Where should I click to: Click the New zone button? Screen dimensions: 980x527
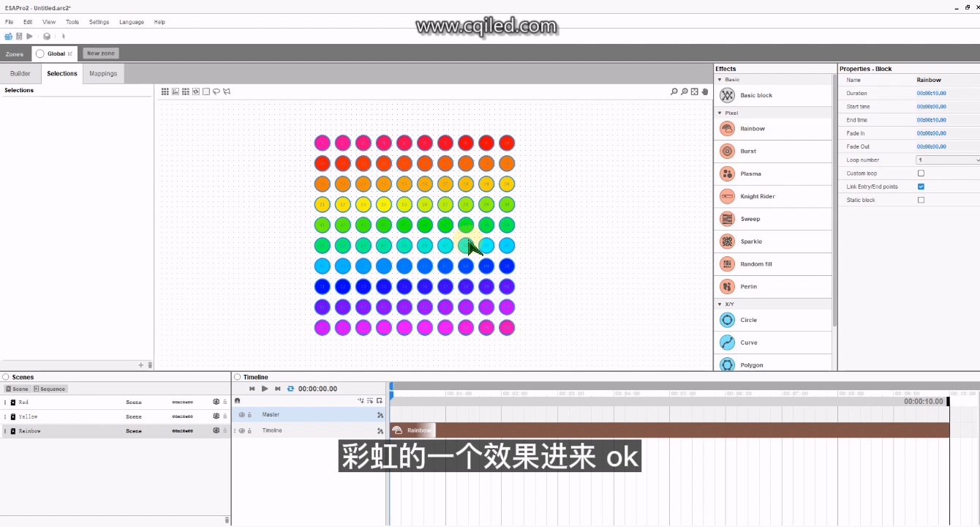(x=100, y=53)
